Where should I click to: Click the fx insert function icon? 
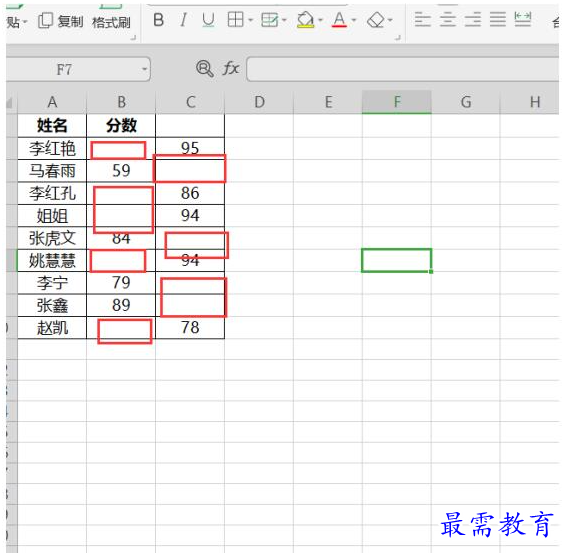coord(230,68)
